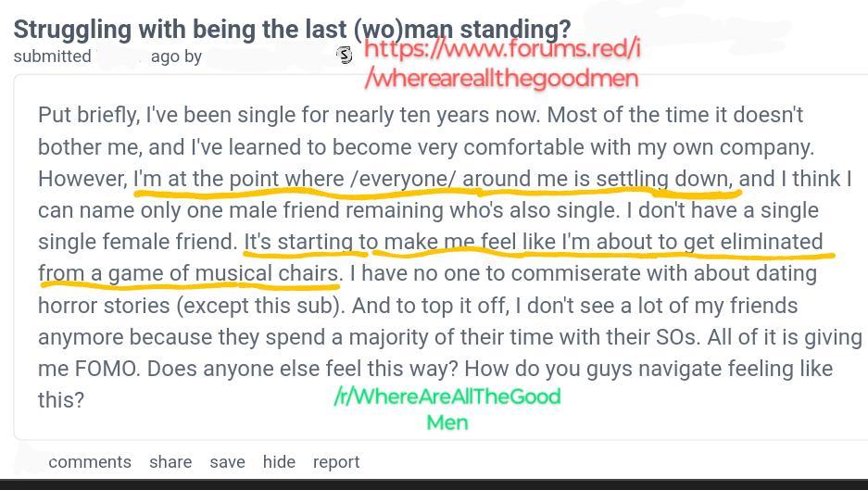Click the "ago by" text
Image resolution: width=868 pixels, height=490 pixels.
point(176,57)
